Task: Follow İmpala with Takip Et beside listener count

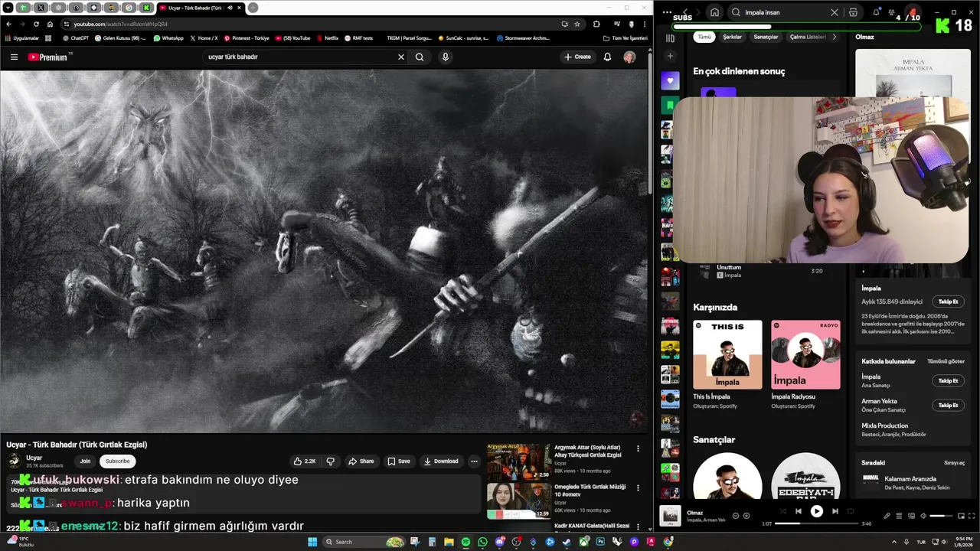Action: click(x=948, y=302)
